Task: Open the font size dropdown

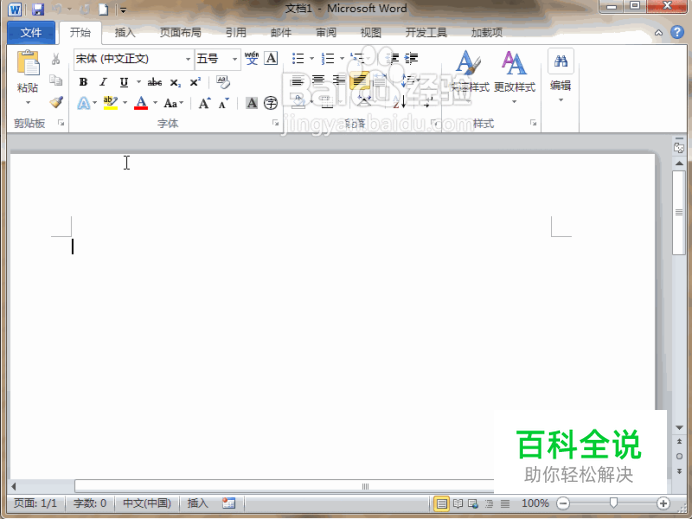Action: (x=235, y=59)
